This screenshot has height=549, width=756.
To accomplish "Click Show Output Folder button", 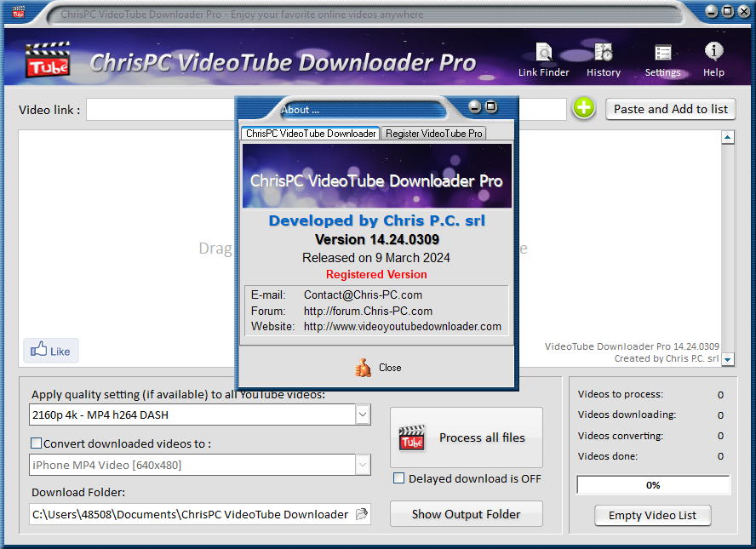I will pos(467,514).
